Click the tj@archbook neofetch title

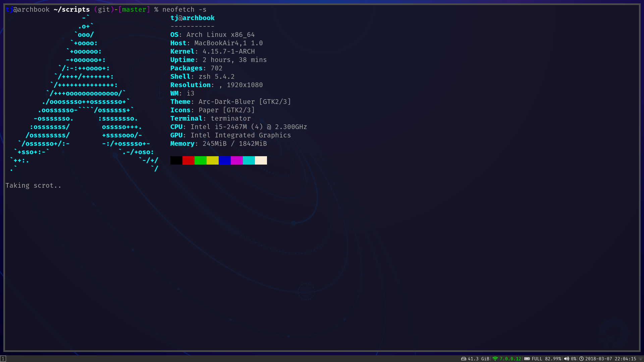click(192, 18)
